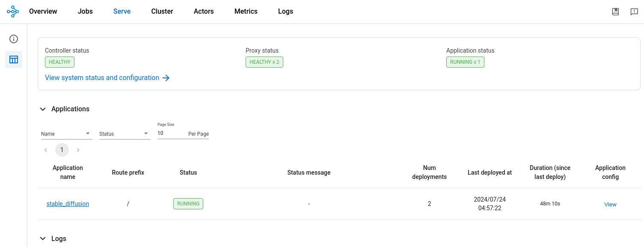Go to the next page arrow

pyautogui.click(x=78, y=150)
